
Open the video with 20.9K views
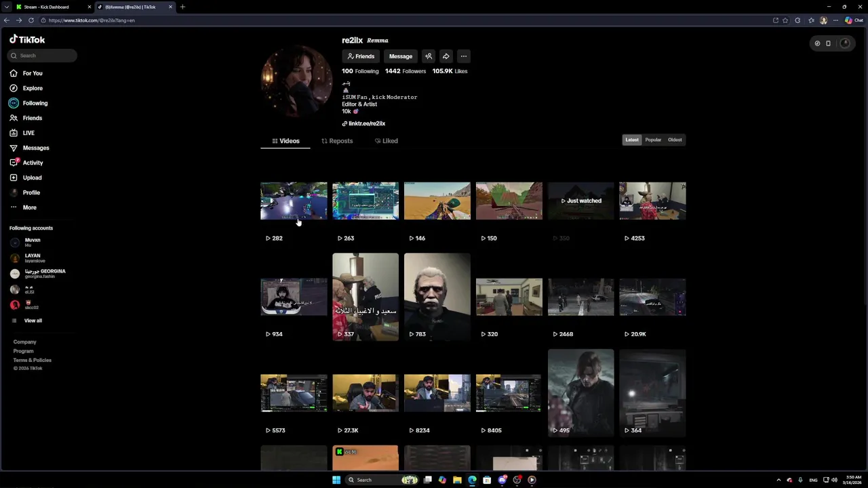click(x=652, y=297)
